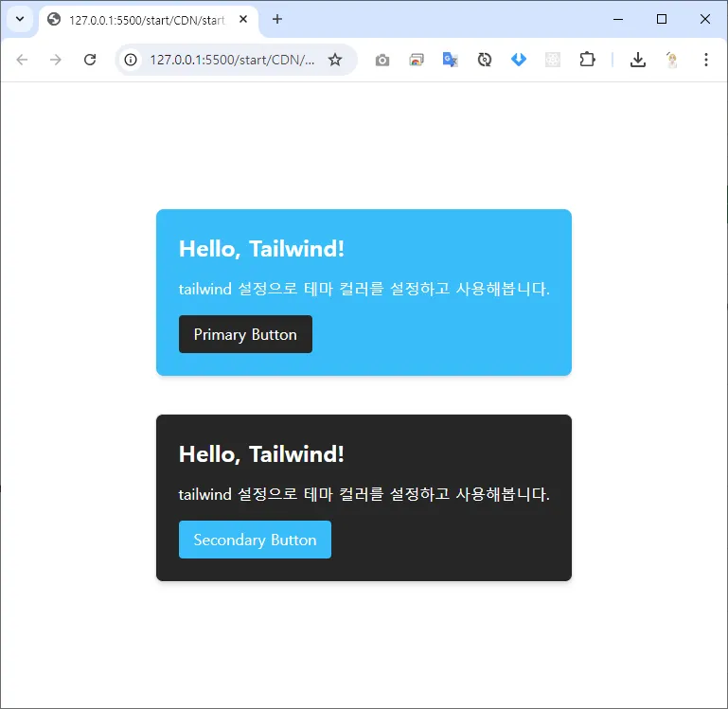Image resolution: width=728 pixels, height=709 pixels.
Task: Open a new tab
Action: tap(277, 19)
